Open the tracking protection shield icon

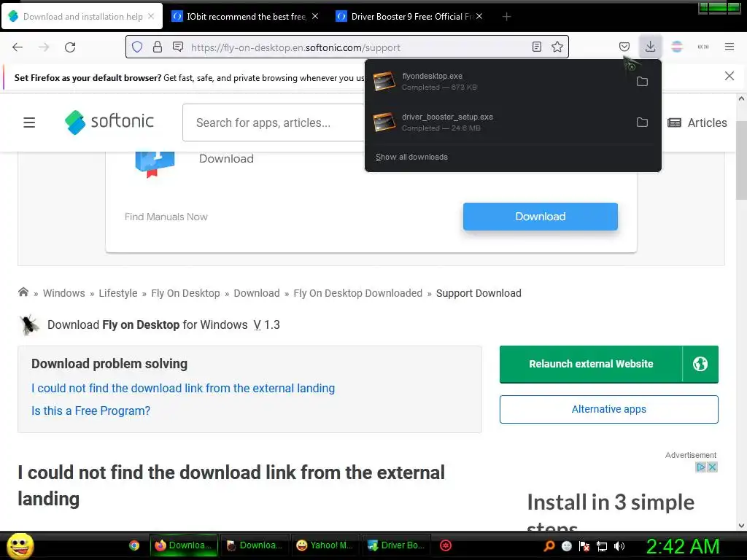(137, 47)
